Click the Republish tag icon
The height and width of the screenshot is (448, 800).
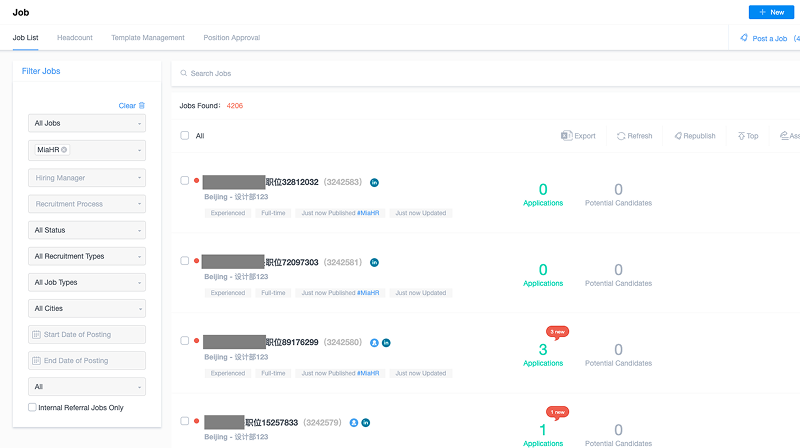point(678,136)
